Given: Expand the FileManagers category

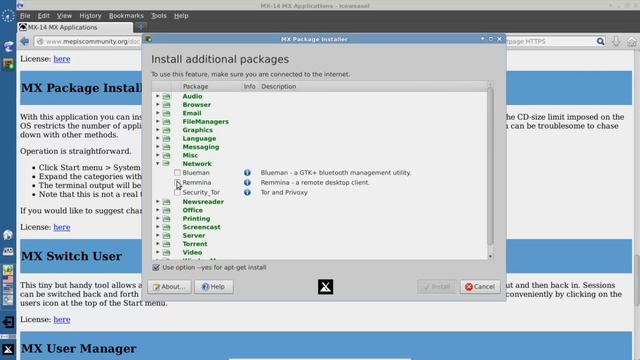Looking at the screenshot, I should pyautogui.click(x=158, y=121).
